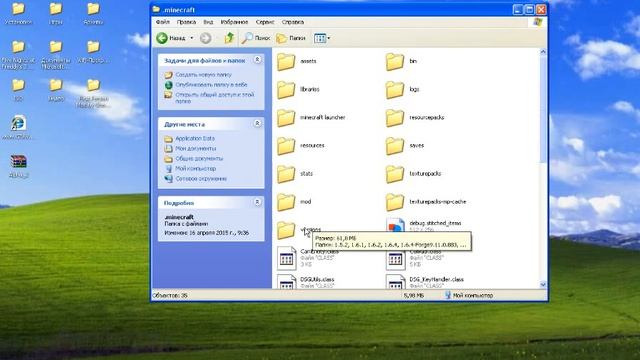The width and height of the screenshot is (640, 360).
Task: Open the Избранное menu
Action: tap(234, 22)
